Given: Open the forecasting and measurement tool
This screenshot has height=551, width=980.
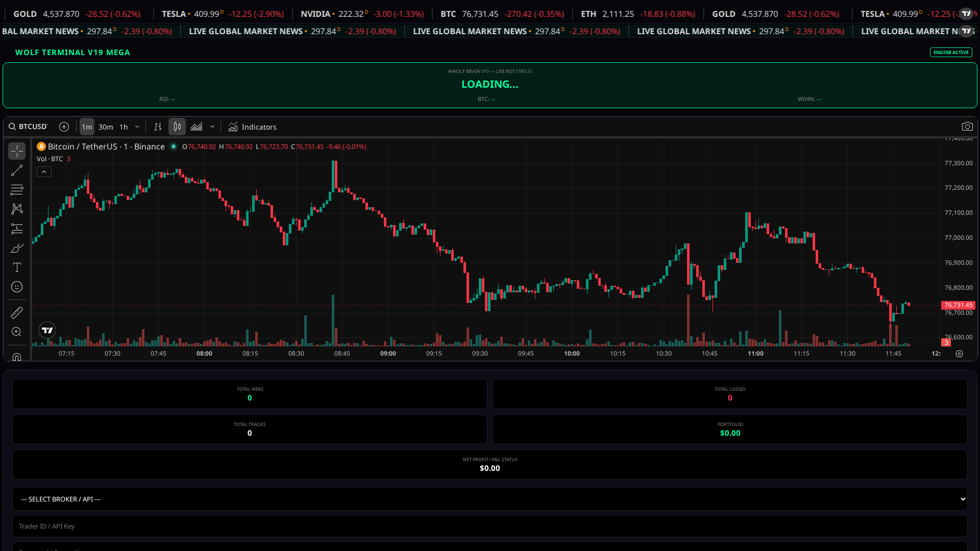Looking at the screenshot, I should point(17,229).
